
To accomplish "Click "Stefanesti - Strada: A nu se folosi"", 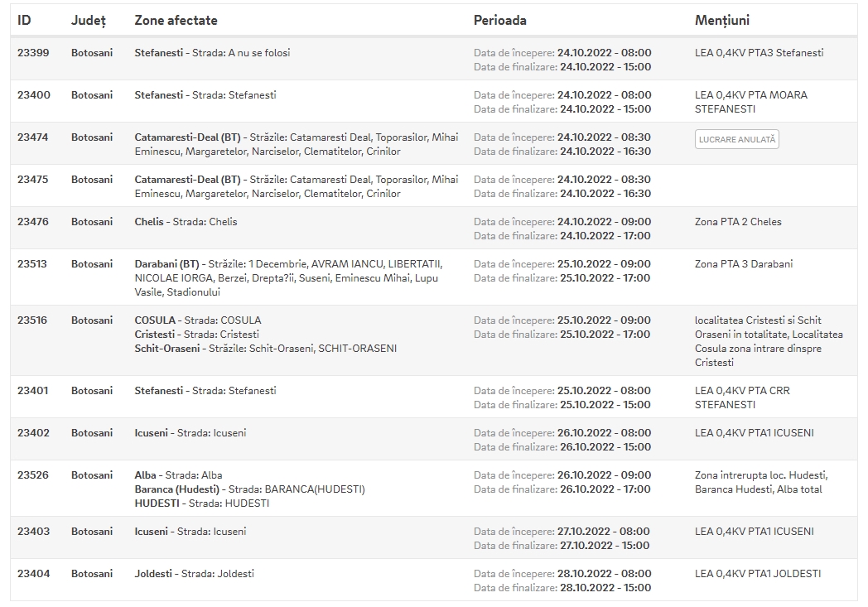I will click(x=212, y=53).
